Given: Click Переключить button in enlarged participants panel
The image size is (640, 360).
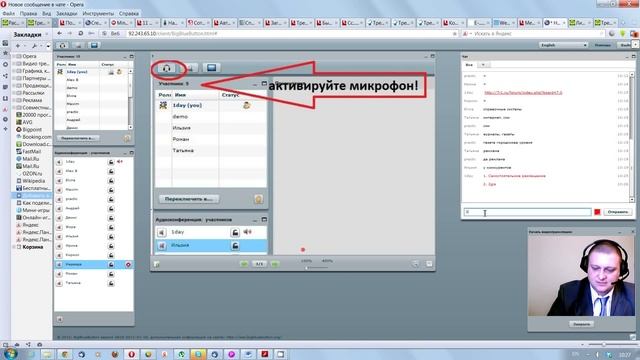Looking at the screenshot, I should (189, 199).
